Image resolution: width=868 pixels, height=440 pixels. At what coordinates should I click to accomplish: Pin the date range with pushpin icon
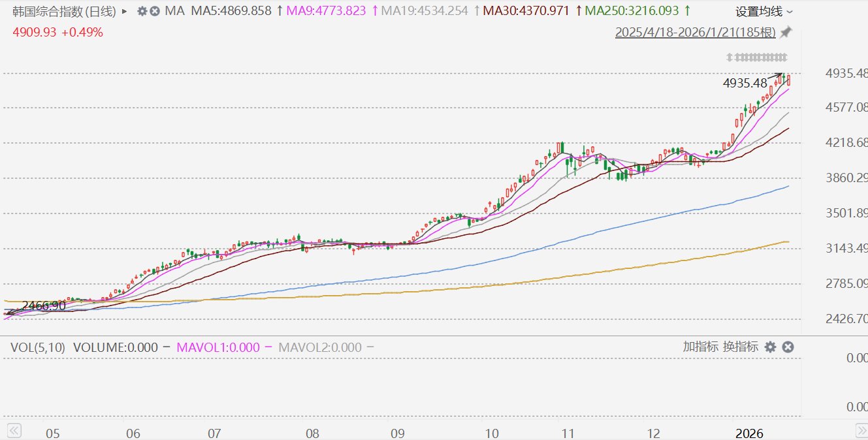tap(786, 32)
